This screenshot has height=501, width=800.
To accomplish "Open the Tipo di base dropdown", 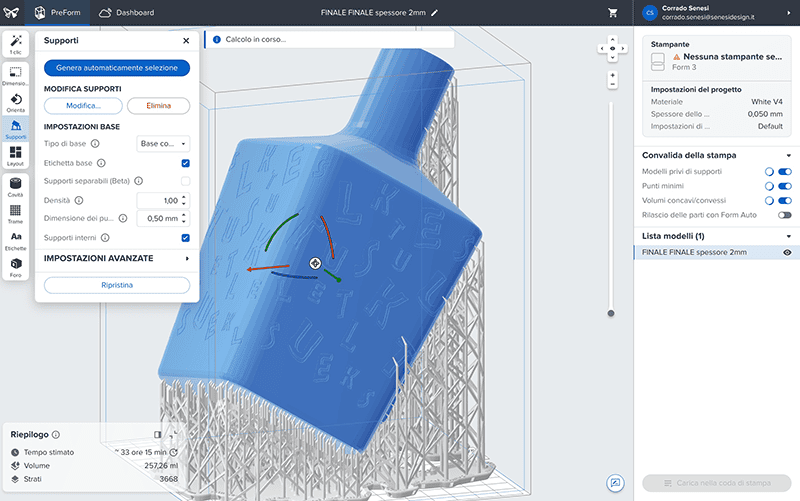I will click(163, 144).
